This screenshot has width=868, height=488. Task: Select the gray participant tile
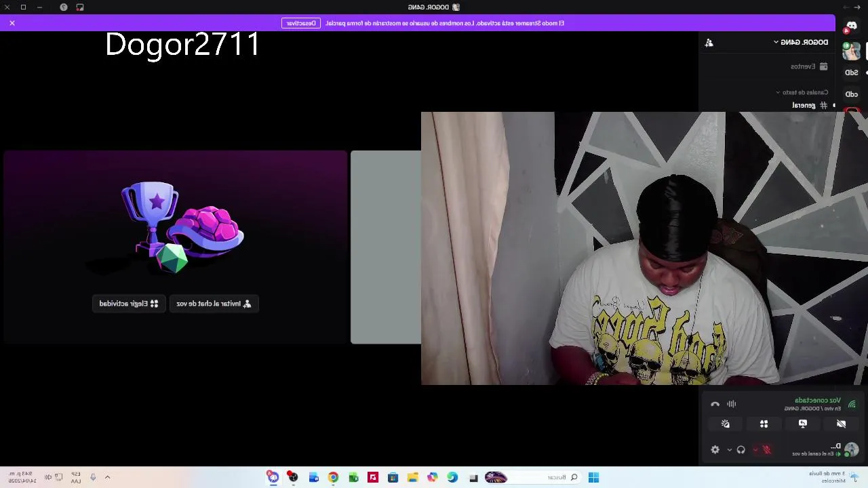pyautogui.click(x=385, y=247)
